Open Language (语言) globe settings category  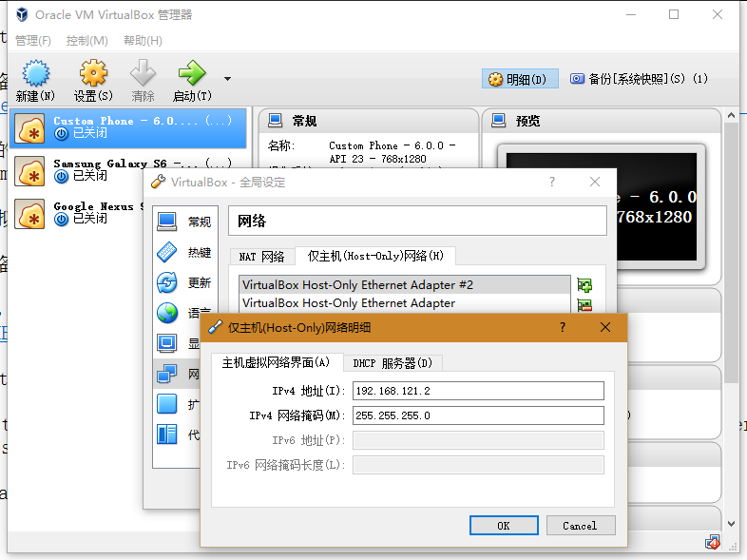(x=167, y=313)
